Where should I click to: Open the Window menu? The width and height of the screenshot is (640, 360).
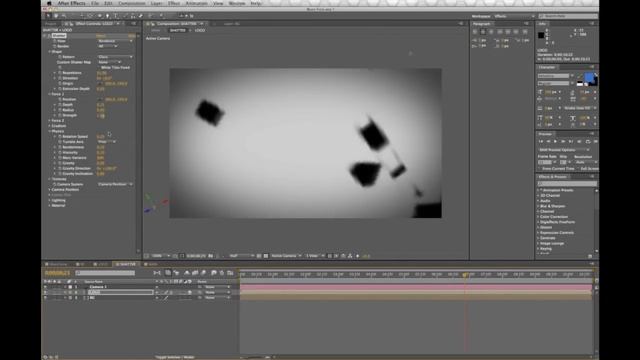point(237,3)
